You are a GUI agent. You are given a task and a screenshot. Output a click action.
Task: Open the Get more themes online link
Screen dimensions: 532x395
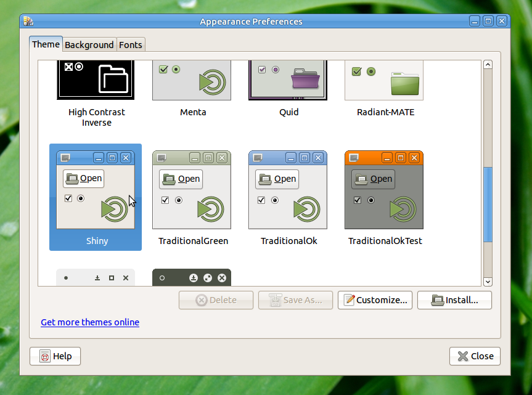89,322
